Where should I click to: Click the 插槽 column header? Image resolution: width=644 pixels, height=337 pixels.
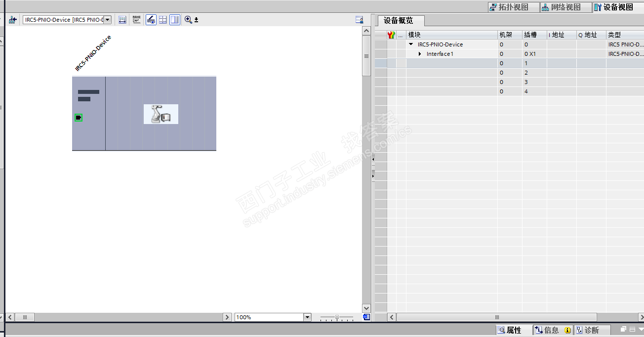click(x=534, y=35)
